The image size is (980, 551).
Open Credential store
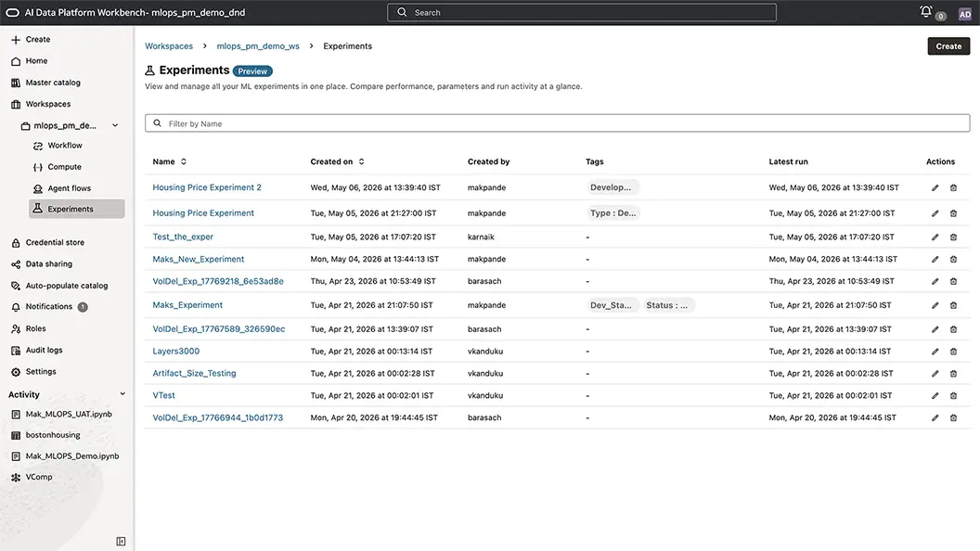click(47, 242)
